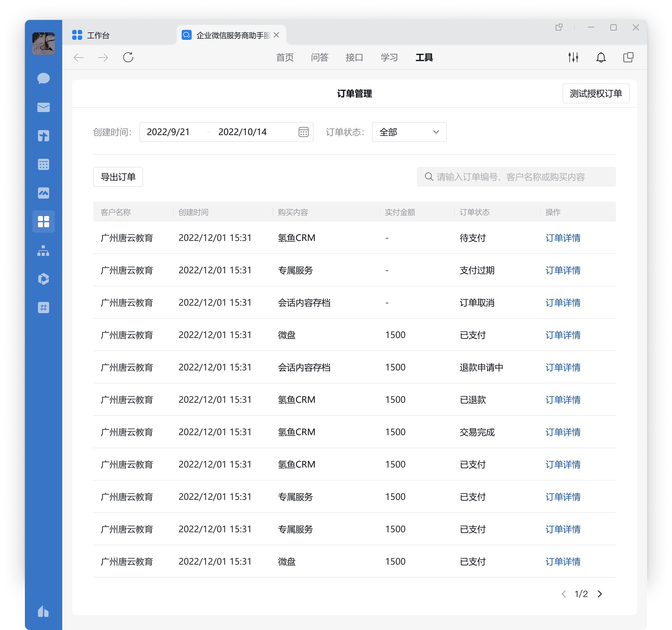Go to 接口 menu
Screen dimensions: 672x630
pos(355,58)
